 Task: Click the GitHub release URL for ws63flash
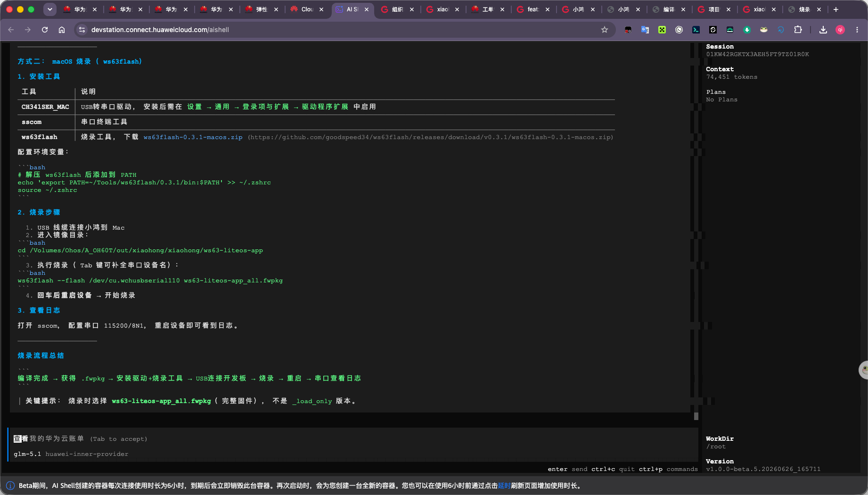tap(431, 137)
